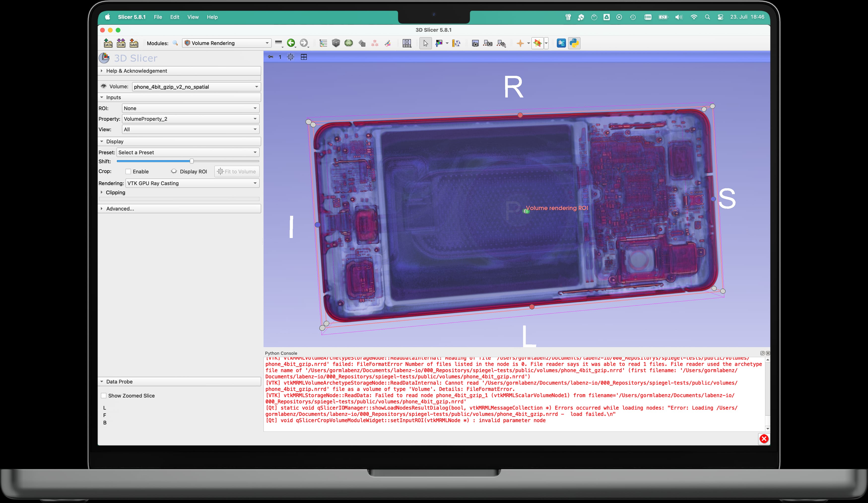The image size is (868, 503).
Task: Click the Wi-Fi icon in menu bar
Action: click(694, 17)
